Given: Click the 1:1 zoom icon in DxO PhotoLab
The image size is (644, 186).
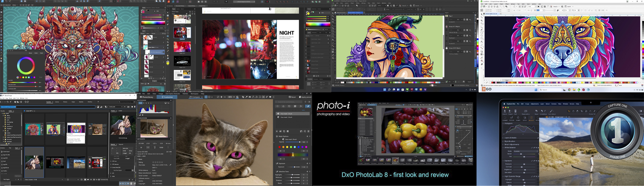Looking at the screenshot, I should tap(225, 97).
